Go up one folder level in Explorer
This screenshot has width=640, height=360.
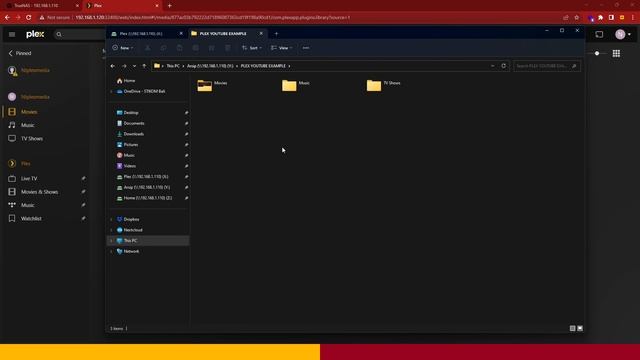144,66
